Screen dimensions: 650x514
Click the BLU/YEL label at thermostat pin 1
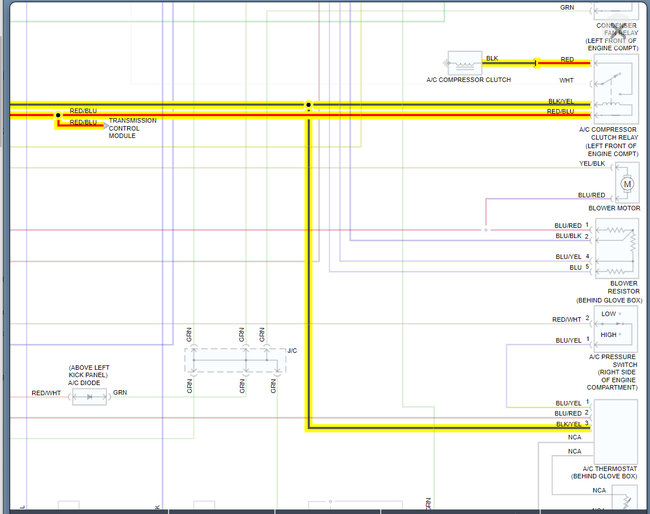(x=568, y=403)
